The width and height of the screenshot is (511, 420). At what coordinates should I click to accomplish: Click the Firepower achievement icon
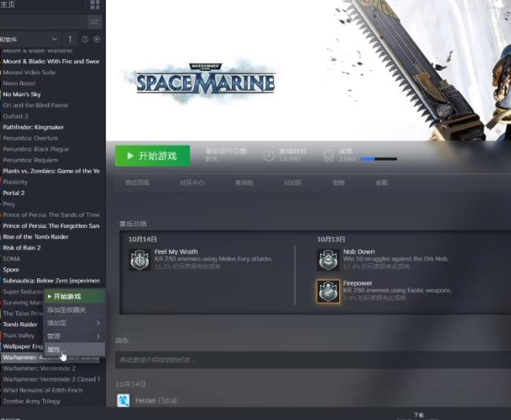328,291
